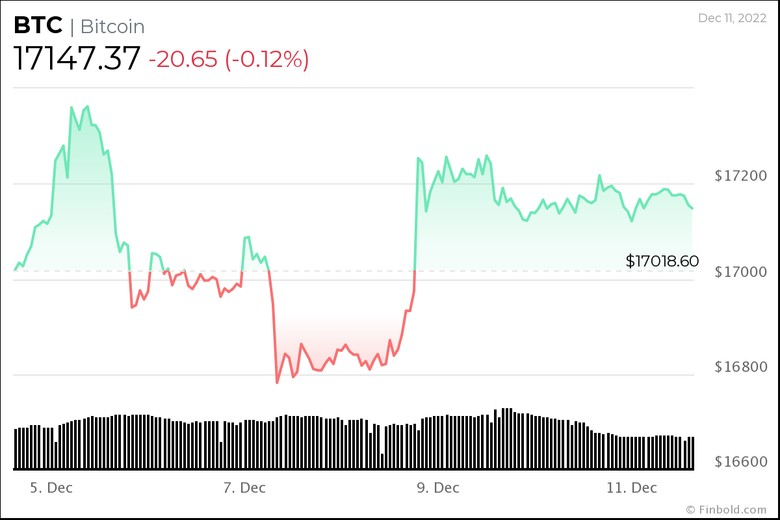Image resolution: width=780 pixels, height=520 pixels.
Task: Select the 7. Dec x-axis marker
Action: (244, 488)
